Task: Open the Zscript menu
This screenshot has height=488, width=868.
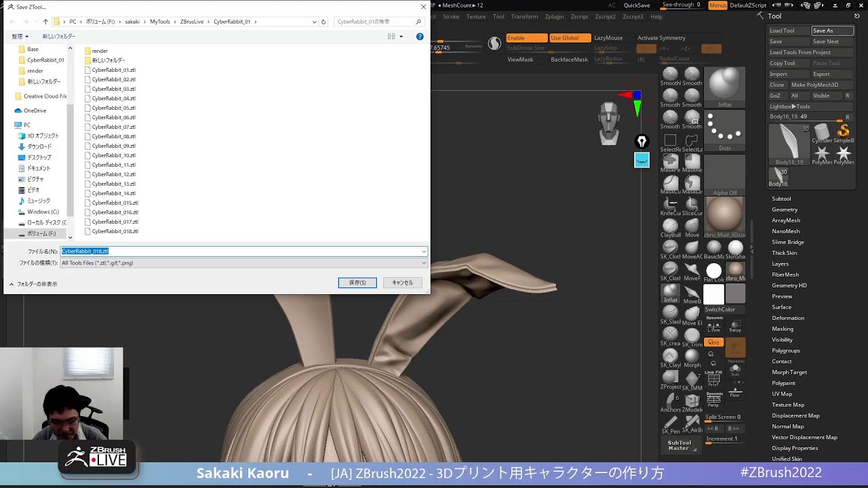Action: coord(579,16)
